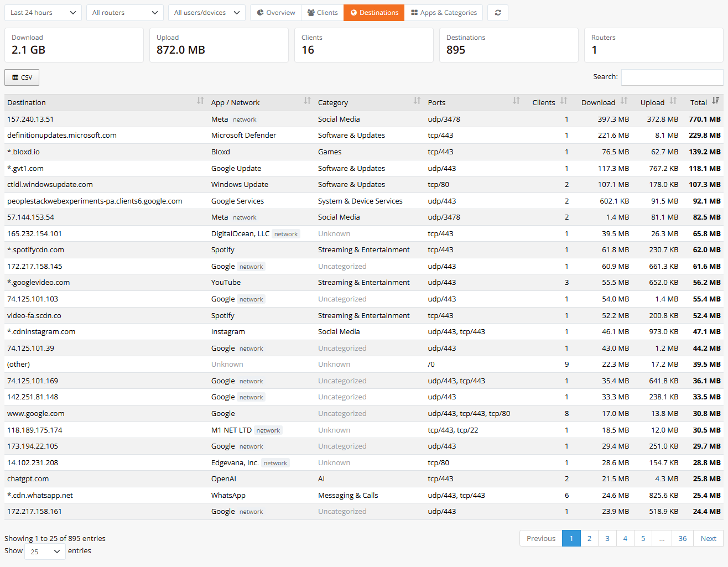This screenshot has height=567, width=728.
Task: Sort by Download column arrows
Action: (624, 101)
